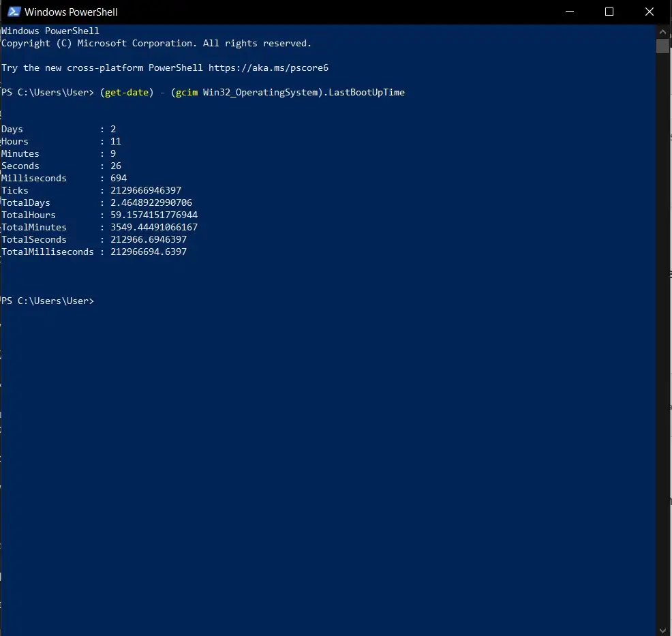Click the Minutes value 9

(113, 153)
